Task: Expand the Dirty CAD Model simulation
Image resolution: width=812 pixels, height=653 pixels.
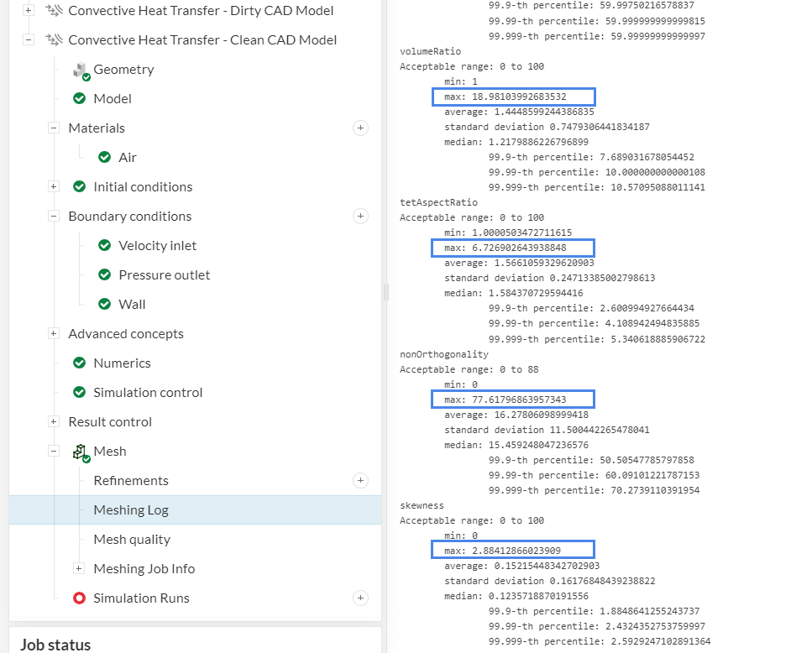Action: tap(29, 10)
